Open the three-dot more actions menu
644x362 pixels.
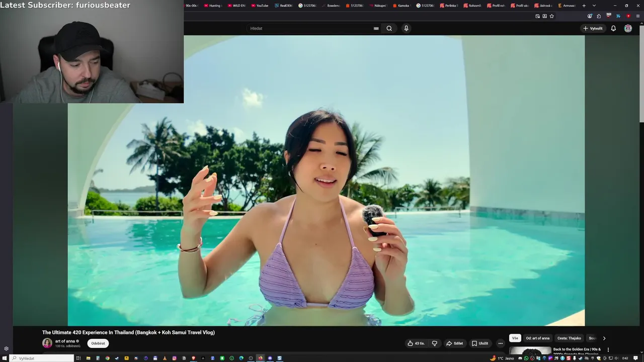coord(500,343)
